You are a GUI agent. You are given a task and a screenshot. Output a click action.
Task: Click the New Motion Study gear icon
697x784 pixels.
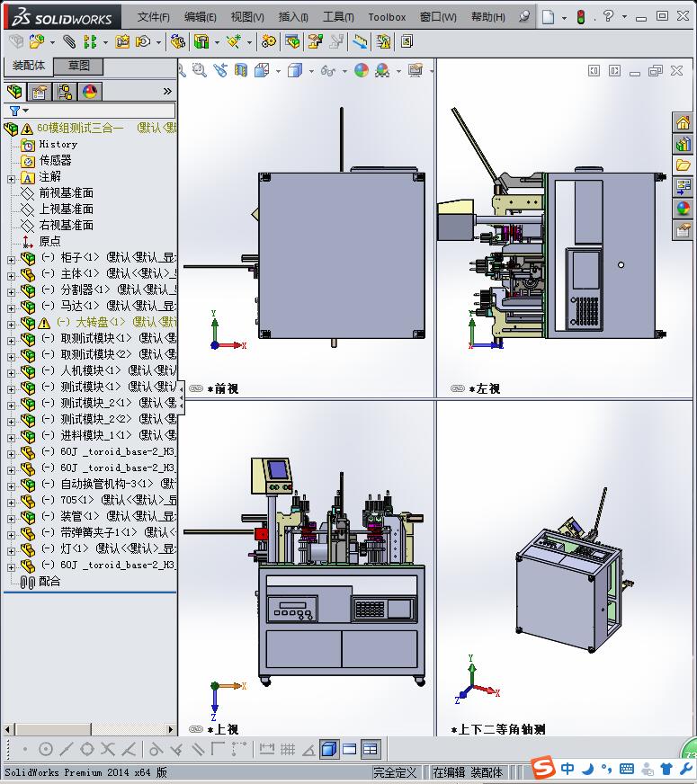pos(269,41)
